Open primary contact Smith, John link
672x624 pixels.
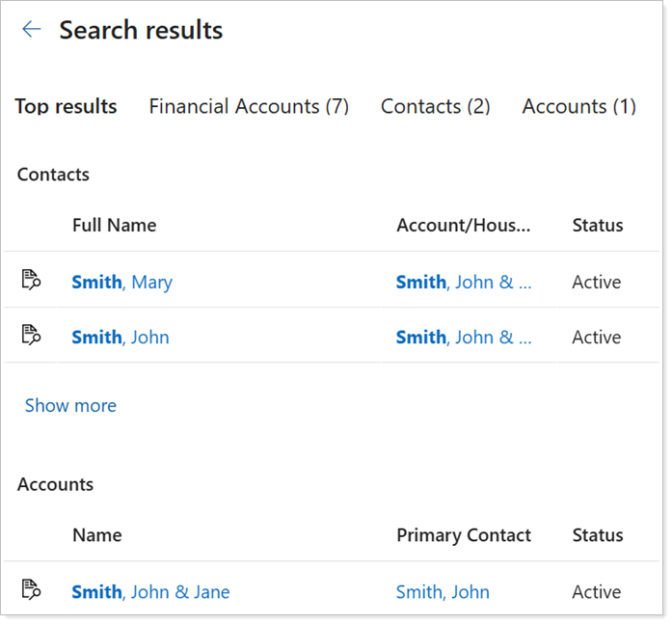(443, 592)
